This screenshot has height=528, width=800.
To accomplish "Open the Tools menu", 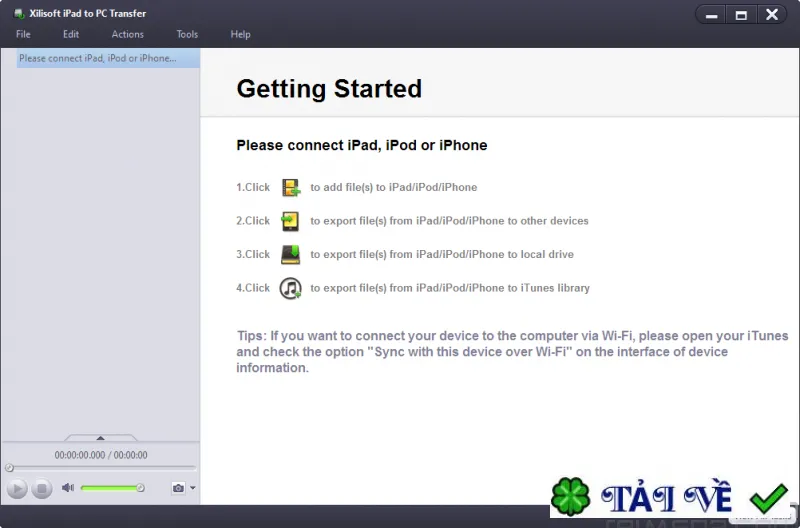I will coord(187,34).
